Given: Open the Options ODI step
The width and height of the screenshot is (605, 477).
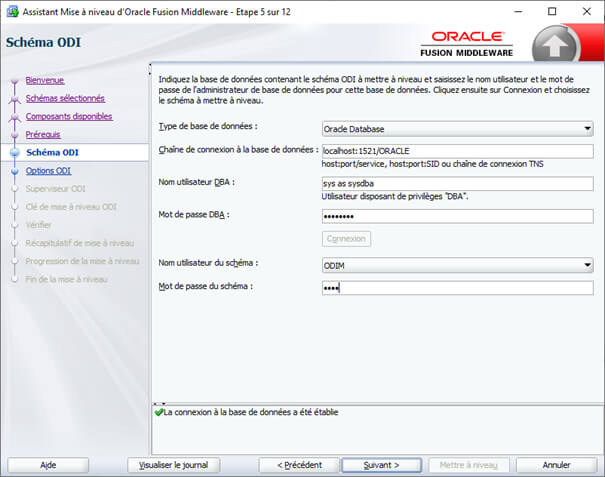Looking at the screenshot, I should [48, 171].
